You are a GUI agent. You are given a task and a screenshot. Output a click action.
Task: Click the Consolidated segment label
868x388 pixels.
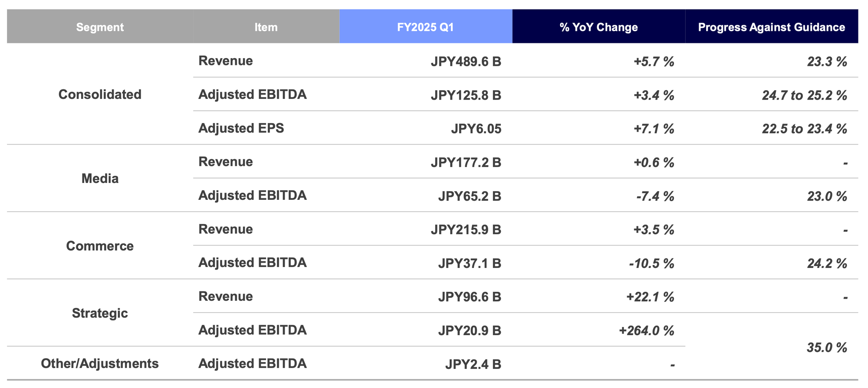click(100, 95)
